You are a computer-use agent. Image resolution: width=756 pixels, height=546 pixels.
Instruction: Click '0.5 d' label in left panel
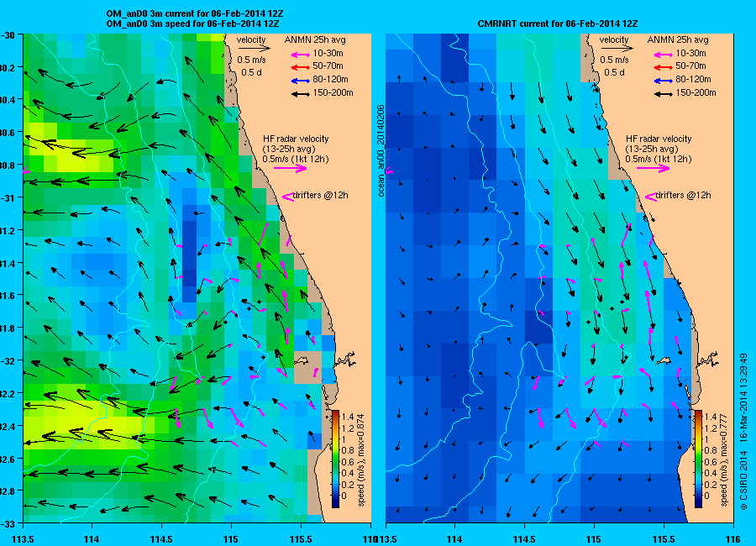pyautogui.click(x=251, y=72)
